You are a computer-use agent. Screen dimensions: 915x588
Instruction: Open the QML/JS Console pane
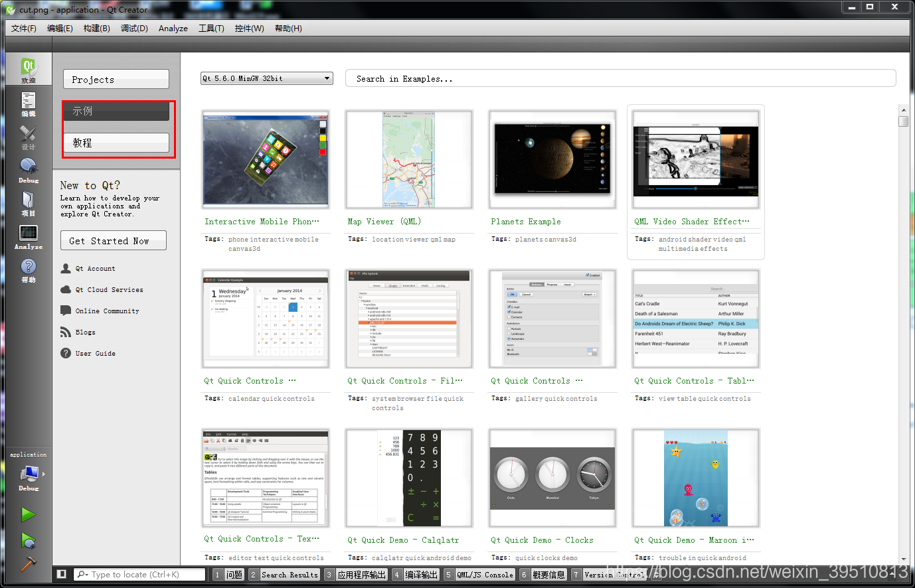click(479, 575)
